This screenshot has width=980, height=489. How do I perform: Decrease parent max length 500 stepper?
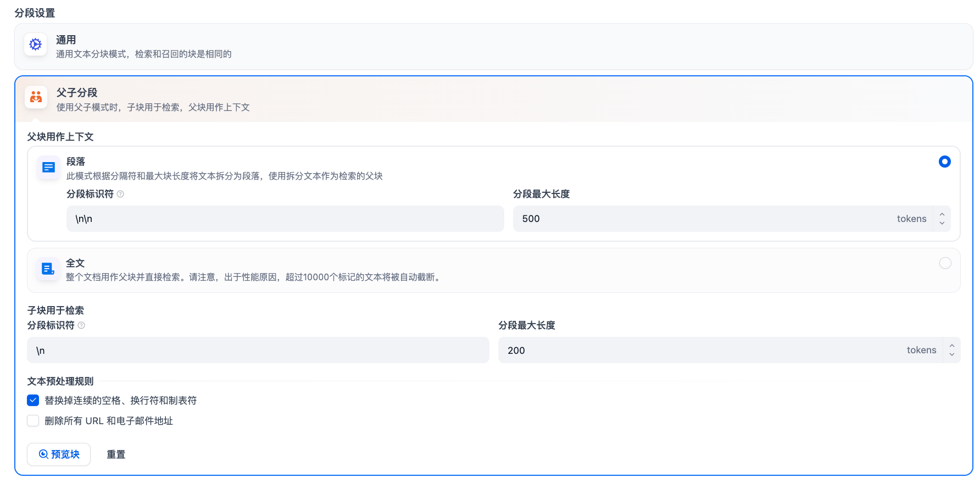point(942,223)
